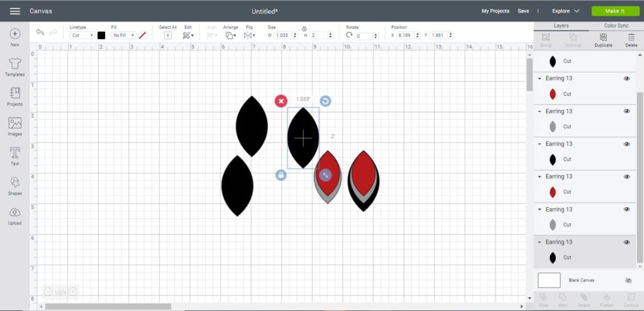Open the Images library
Screen dimensions: 644x311
coord(15,127)
